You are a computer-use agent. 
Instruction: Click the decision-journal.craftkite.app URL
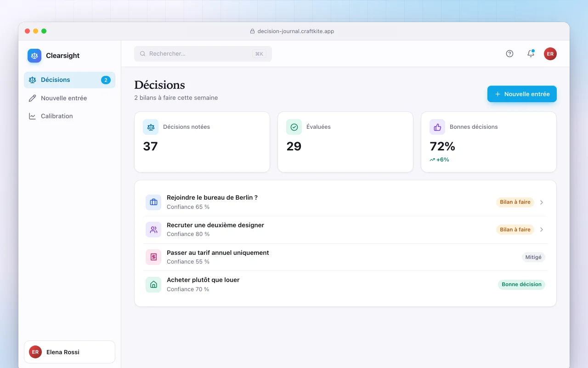(296, 31)
